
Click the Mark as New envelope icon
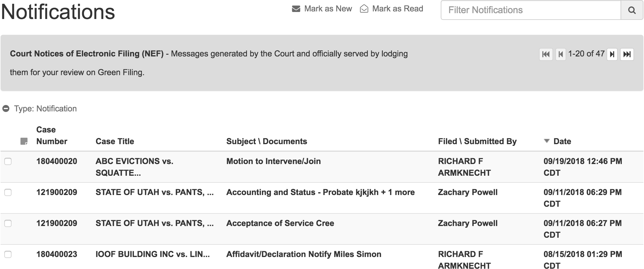296,9
